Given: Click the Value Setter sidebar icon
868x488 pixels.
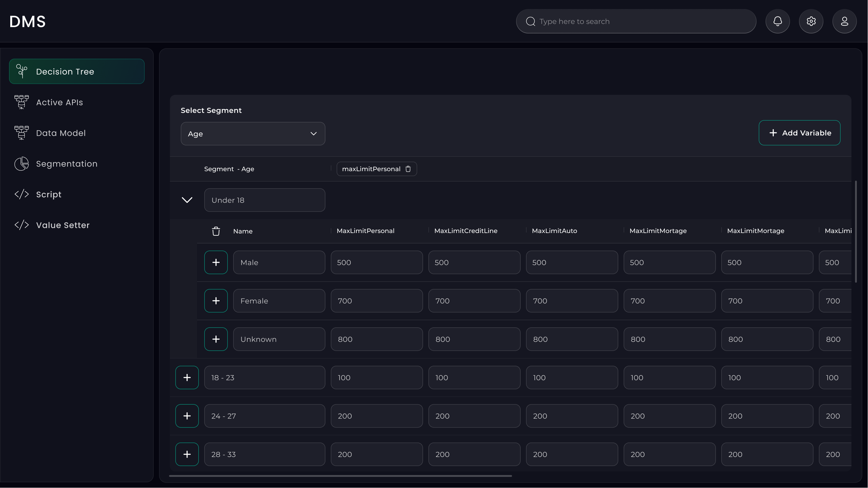Looking at the screenshot, I should tap(22, 225).
